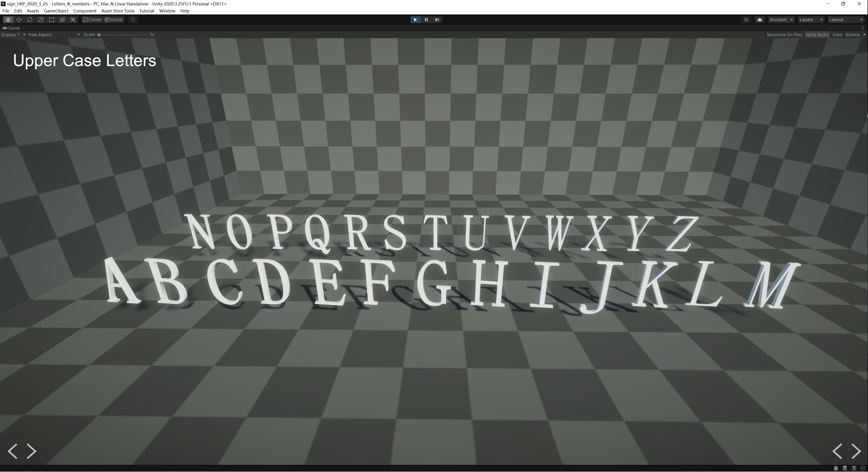Select the Rect tool

(51, 20)
